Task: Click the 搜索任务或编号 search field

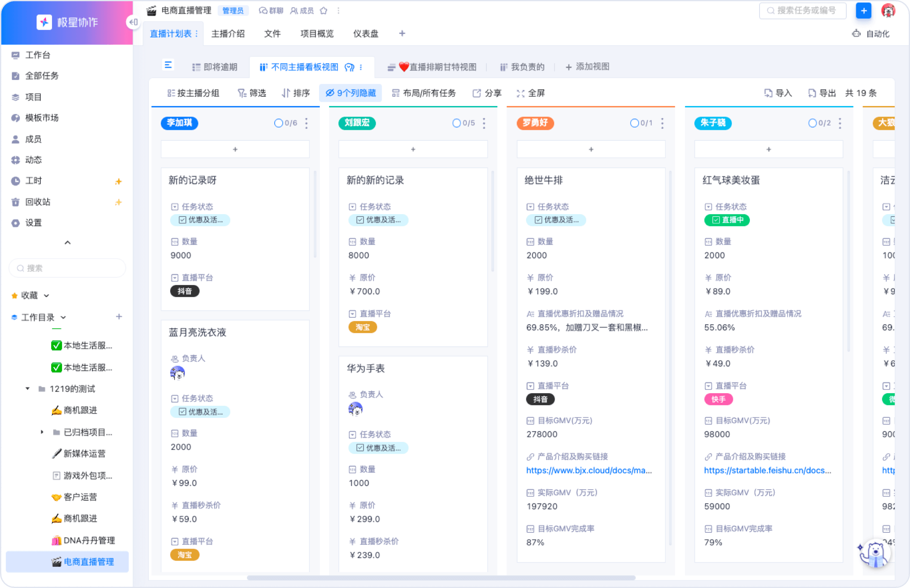Action: tap(803, 11)
